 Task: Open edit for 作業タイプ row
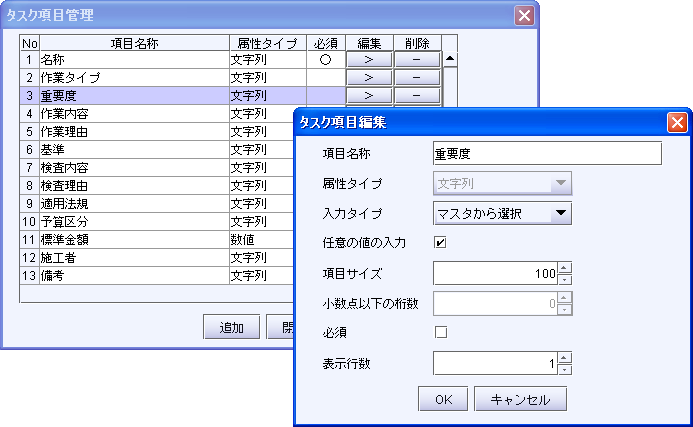(369, 77)
